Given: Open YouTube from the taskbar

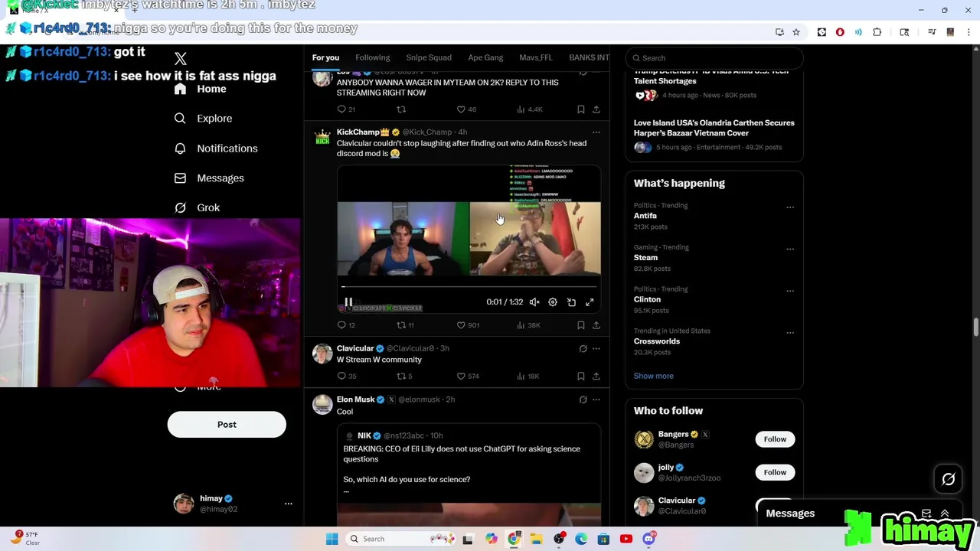Looking at the screenshot, I should (626, 539).
